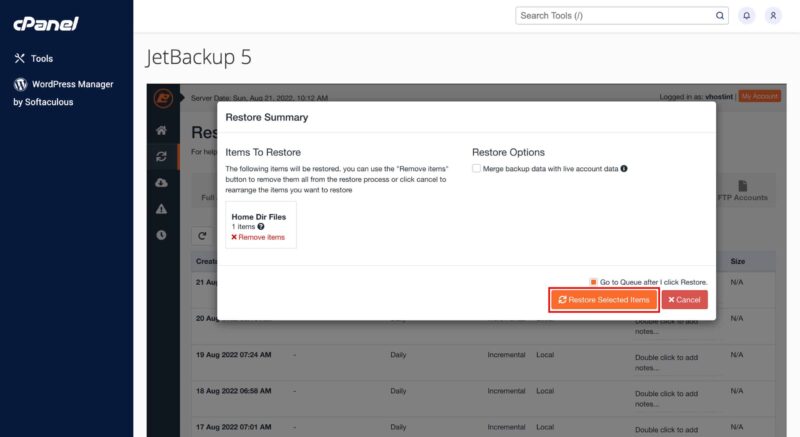Click the search magnifier icon
This screenshot has width=800, height=437.
719,16
